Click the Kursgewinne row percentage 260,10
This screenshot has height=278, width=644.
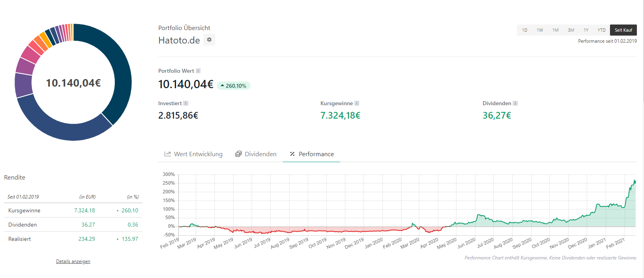[130, 210]
